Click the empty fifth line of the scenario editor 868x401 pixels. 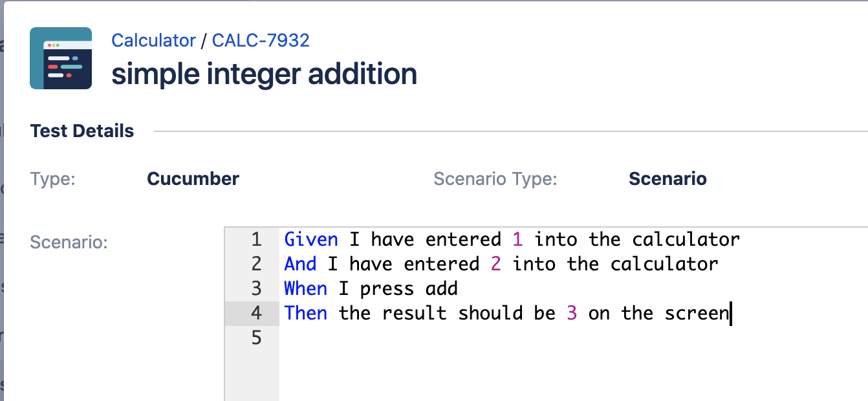[x=573, y=338]
